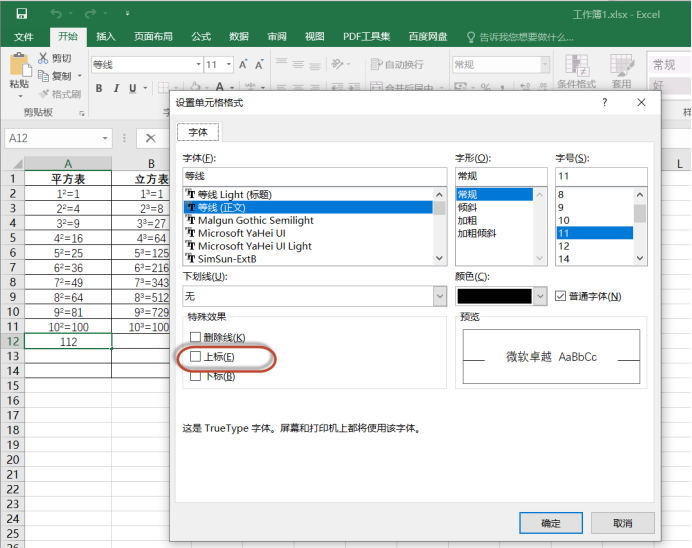Open the number format 常规 dropdown

[545, 65]
